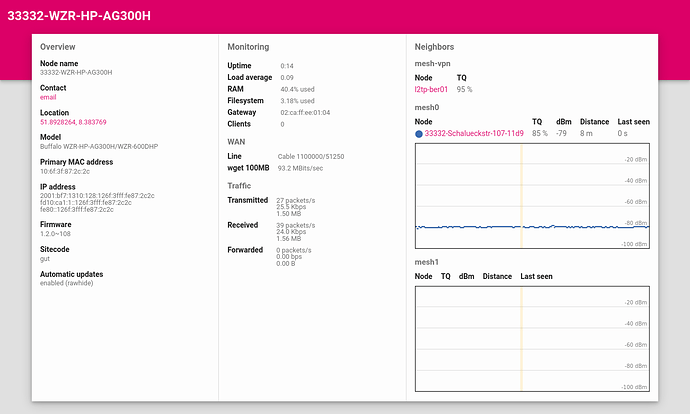
Task: Click automatic updates value enabled (rawhide)
Action: click(66, 283)
